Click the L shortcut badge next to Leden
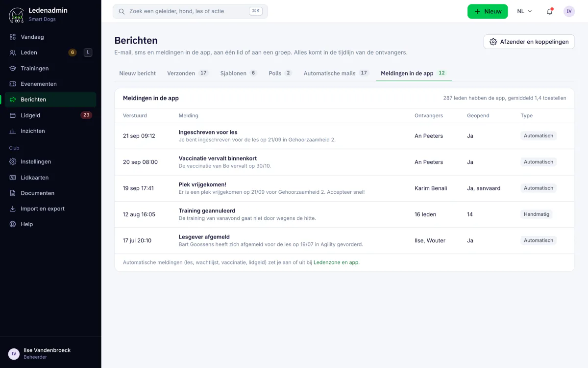 click(88, 53)
